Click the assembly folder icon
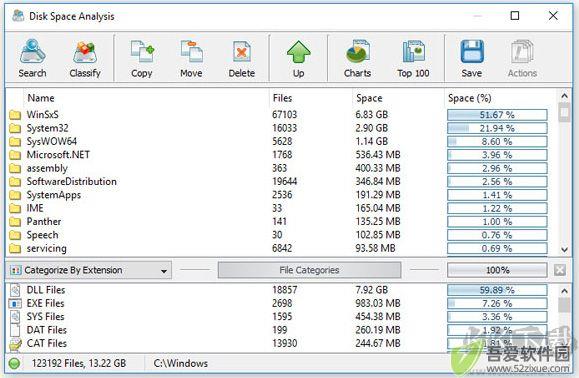Viewport: 579px width, 378px height. pyautogui.click(x=15, y=168)
